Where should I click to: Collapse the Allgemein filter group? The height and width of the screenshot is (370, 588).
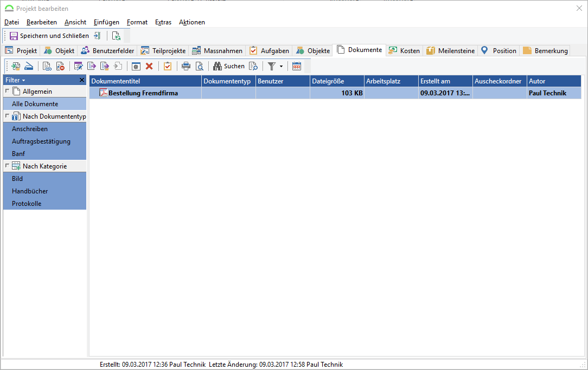[x=7, y=91]
